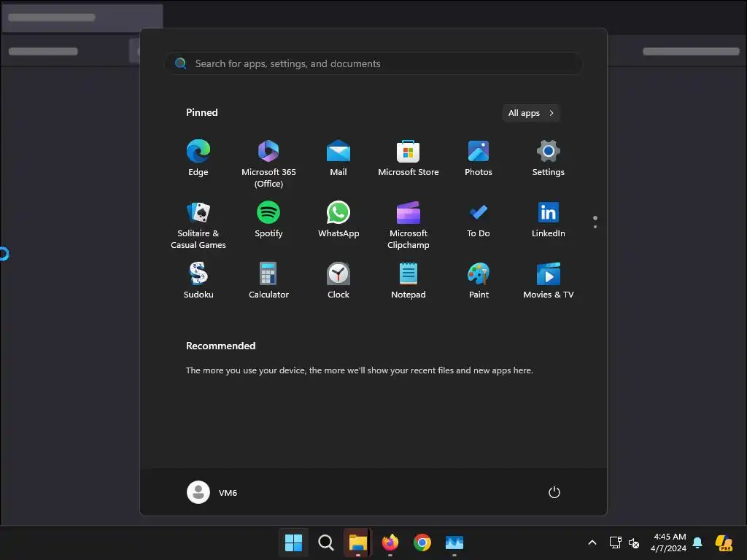Screen dimensions: 747x560
Task: Switch to Google Chrome on the taskbar
Action: click(422, 542)
